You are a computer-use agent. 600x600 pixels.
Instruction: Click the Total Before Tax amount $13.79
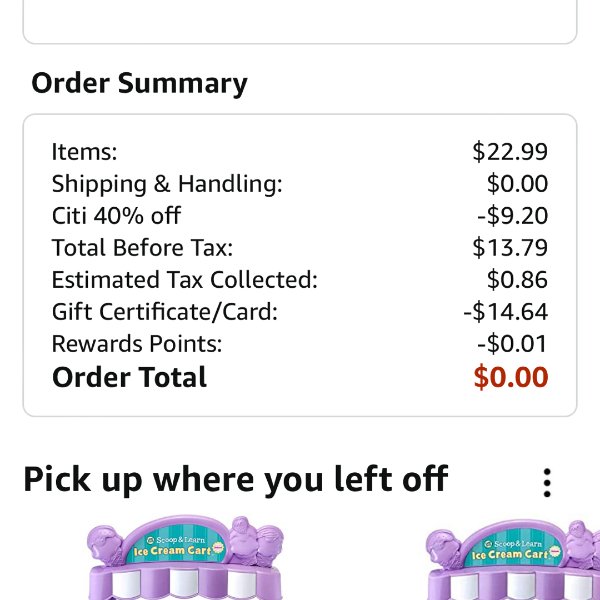510,247
